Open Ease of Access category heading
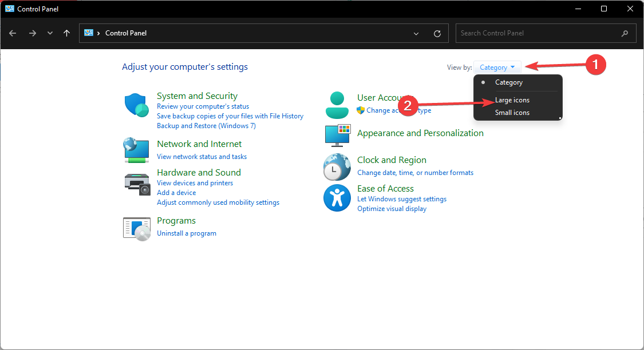Image resolution: width=644 pixels, height=350 pixels. coord(385,189)
